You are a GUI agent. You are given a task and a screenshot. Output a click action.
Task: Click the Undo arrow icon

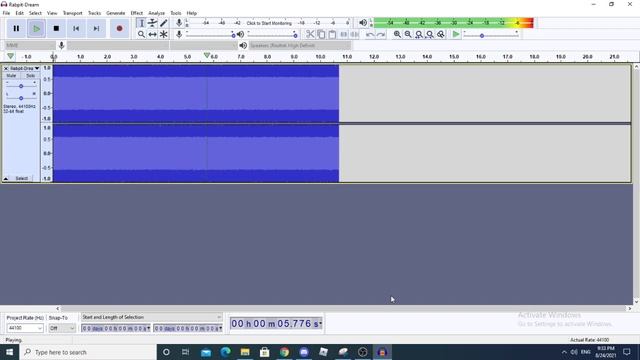click(x=370, y=34)
